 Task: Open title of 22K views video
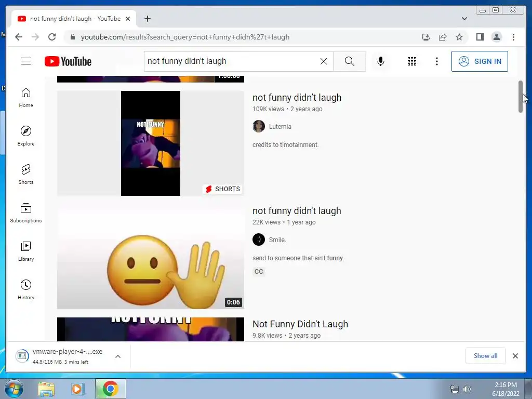click(x=297, y=211)
